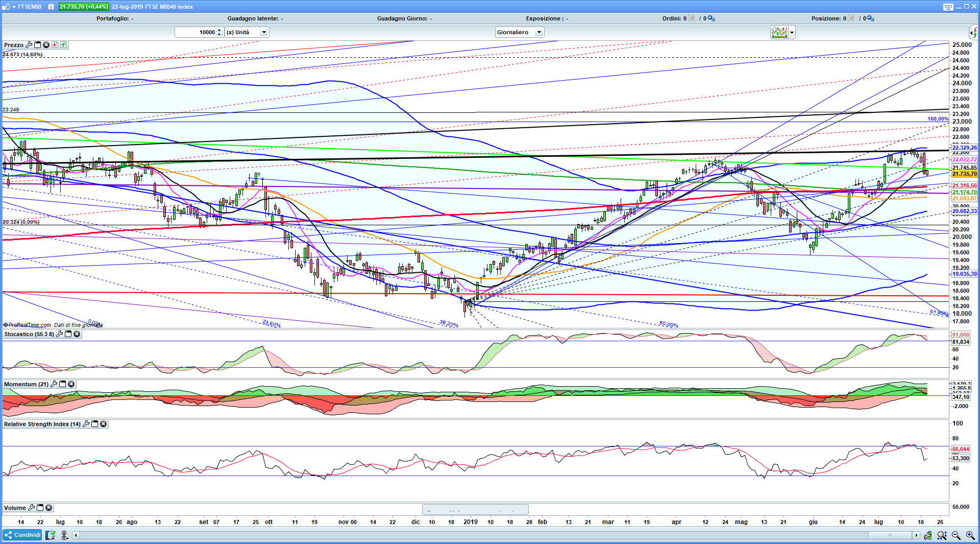Open Relative Strength Index settings wrench

point(86,424)
